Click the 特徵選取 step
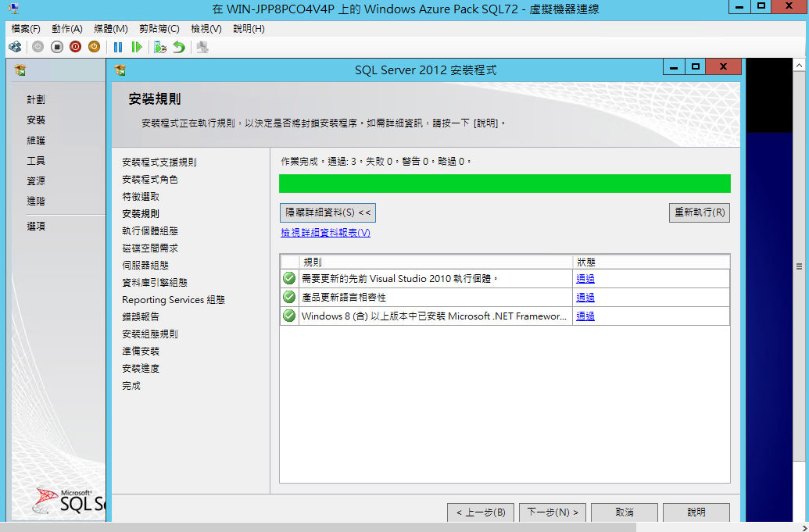This screenshot has width=809, height=532. (x=141, y=197)
